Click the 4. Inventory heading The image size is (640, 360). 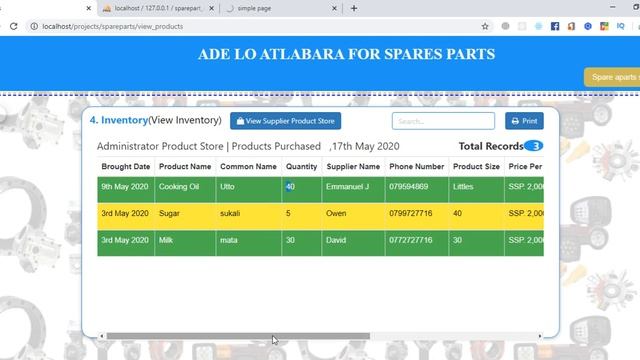coord(119,120)
